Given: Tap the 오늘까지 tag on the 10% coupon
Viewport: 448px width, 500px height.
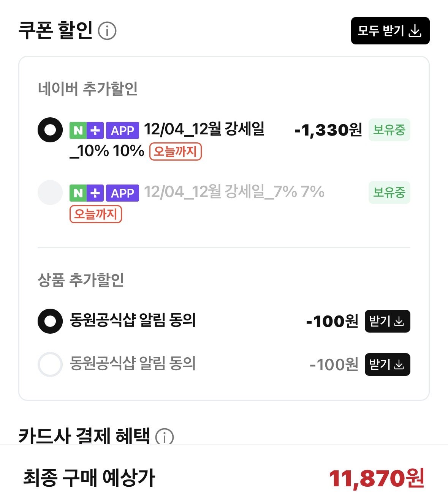Looking at the screenshot, I should 175,151.
